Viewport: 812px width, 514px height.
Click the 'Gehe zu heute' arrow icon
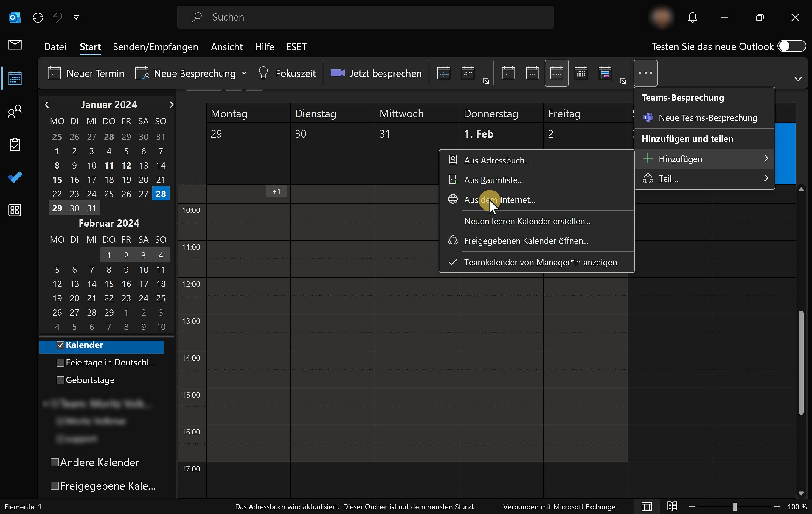coord(443,73)
